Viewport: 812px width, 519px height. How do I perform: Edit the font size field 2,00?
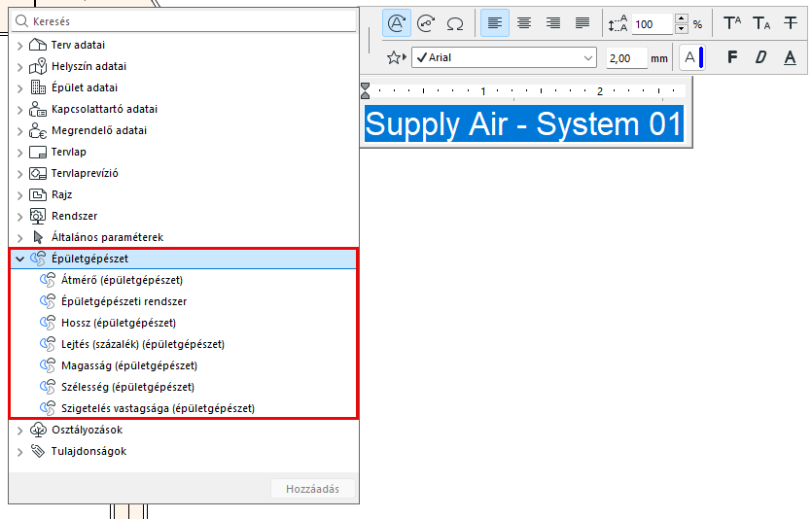click(626, 58)
